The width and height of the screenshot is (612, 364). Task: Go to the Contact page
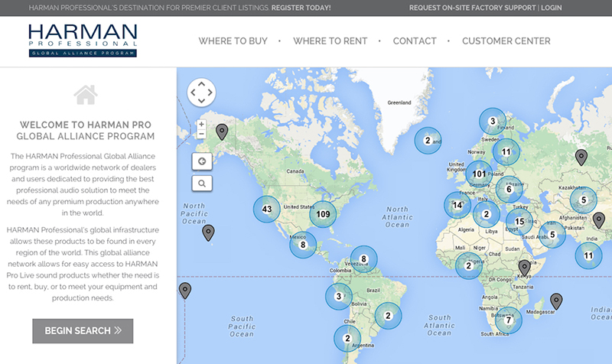(415, 41)
